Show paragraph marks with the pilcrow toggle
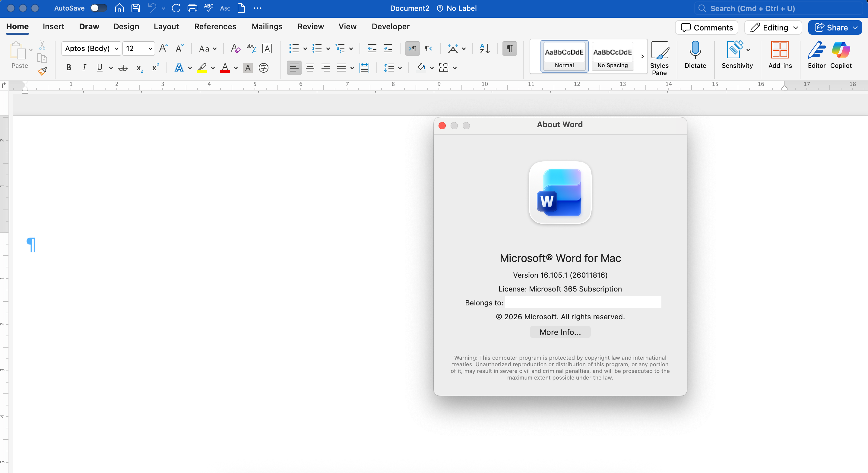Image resolution: width=868 pixels, height=473 pixels. (x=509, y=49)
